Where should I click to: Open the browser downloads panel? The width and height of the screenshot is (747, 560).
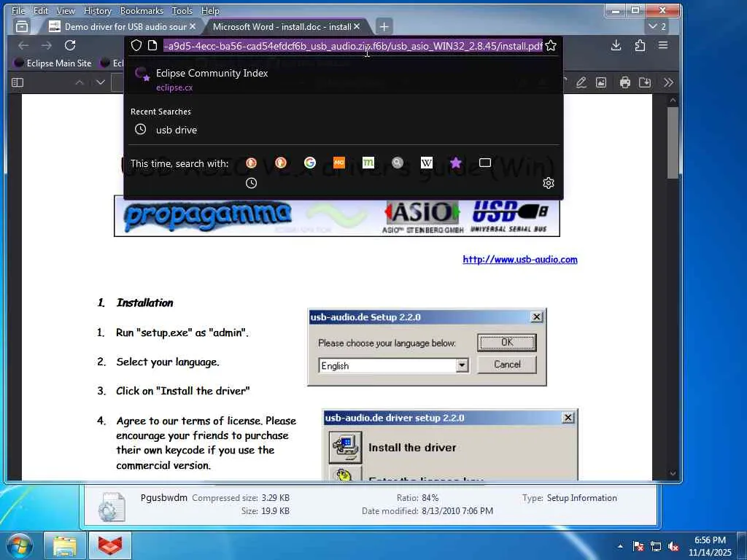[x=616, y=45]
